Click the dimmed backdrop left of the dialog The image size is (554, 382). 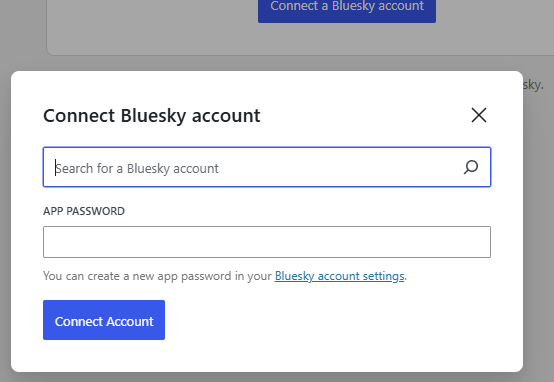click(5, 212)
